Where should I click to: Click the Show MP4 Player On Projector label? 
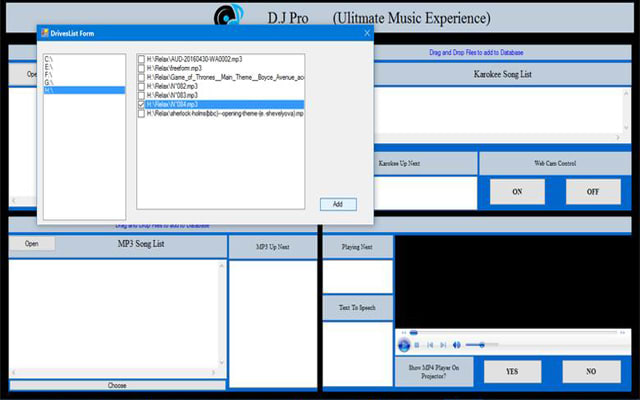tap(433, 372)
